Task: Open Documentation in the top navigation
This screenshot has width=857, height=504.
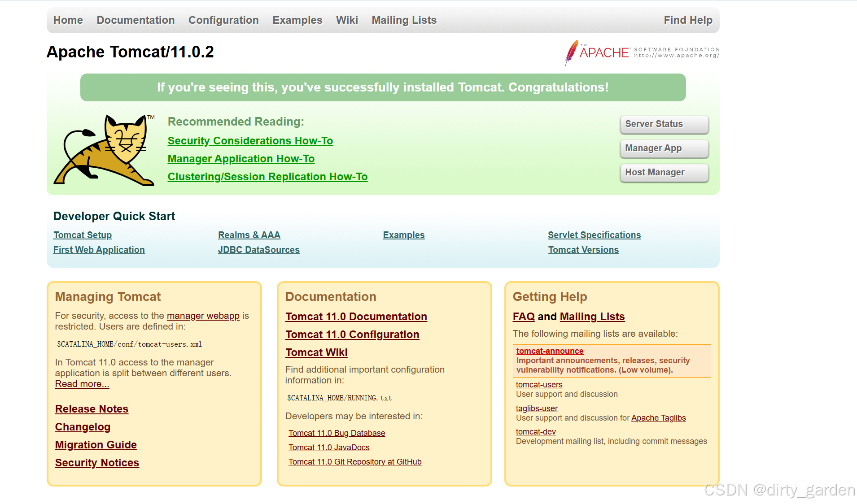Action: [x=136, y=20]
